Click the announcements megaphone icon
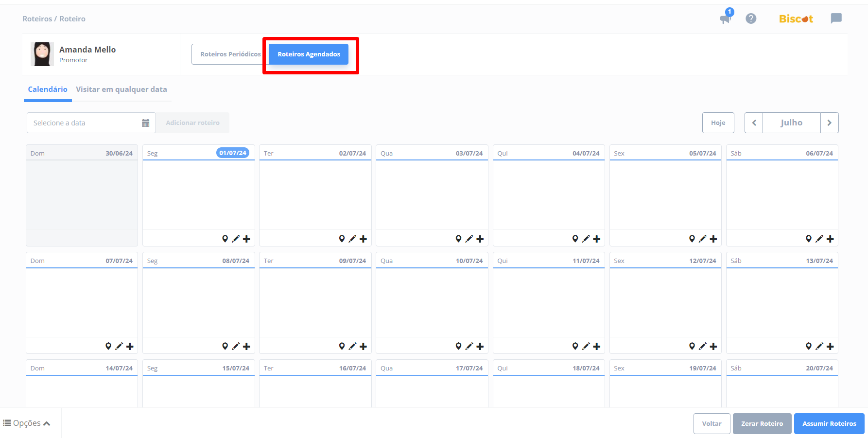The image size is (868, 438). tap(725, 19)
